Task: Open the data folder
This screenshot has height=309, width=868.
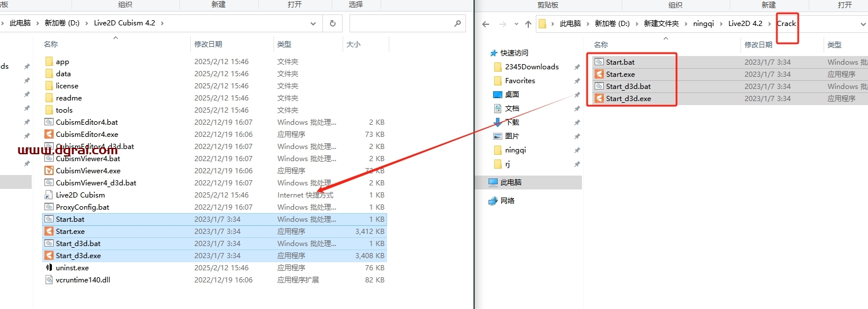Action: click(x=63, y=73)
